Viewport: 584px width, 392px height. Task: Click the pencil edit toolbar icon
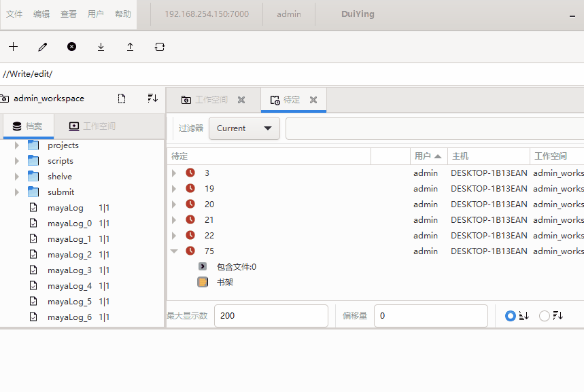(x=43, y=47)
